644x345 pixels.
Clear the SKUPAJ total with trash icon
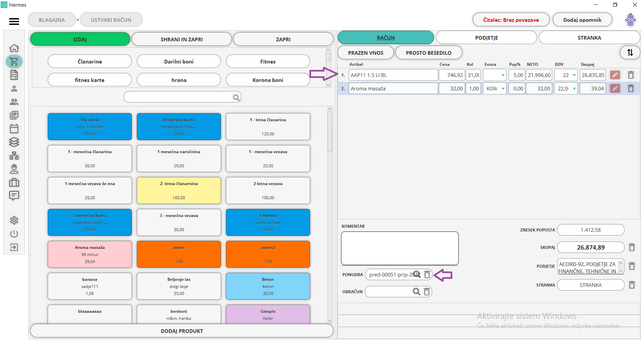click(632, 248)
